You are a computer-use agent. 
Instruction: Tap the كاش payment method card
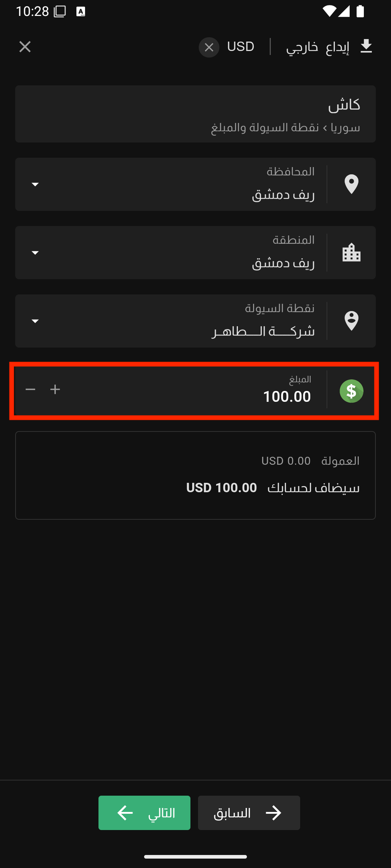195,114
